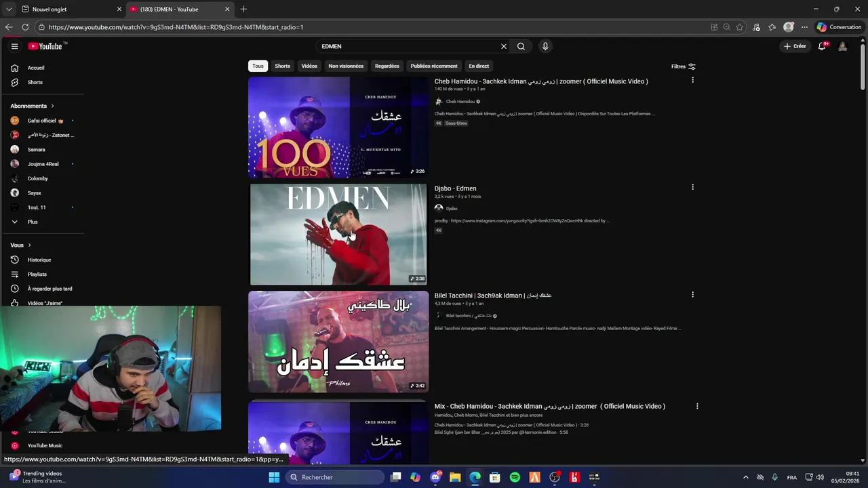Viewport: 868px width, 488px height.
Task: Open the Djabo - Edmen video title
Action: (456, 188)
